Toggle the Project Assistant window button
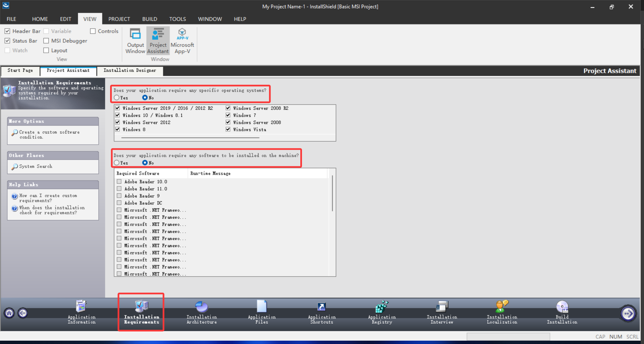Viewport: 644px width, 344px height. click(158, 41)
